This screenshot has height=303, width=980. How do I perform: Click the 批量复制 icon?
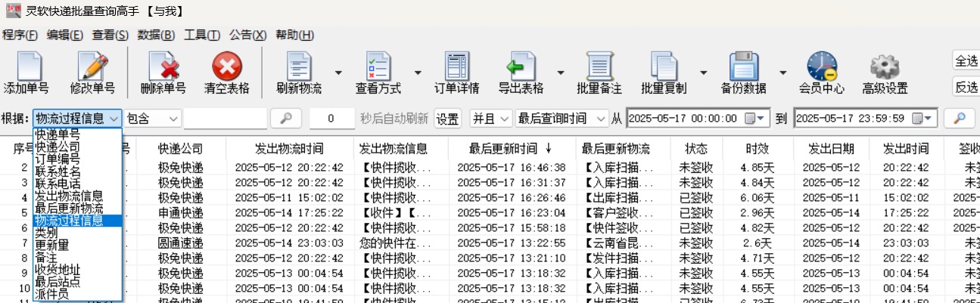point(664,66)
